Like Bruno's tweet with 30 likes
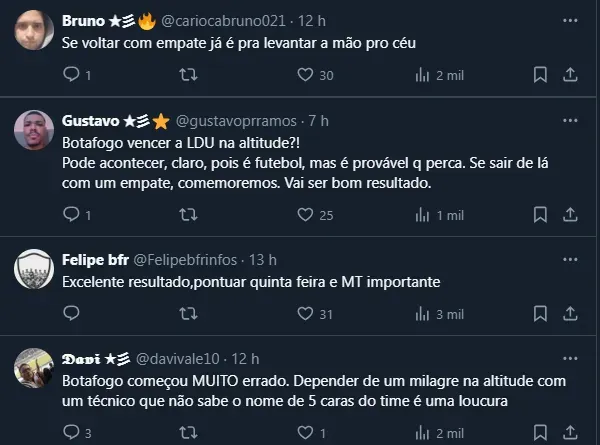The width and height of the screenshot is (600, 445). [302, 75]
